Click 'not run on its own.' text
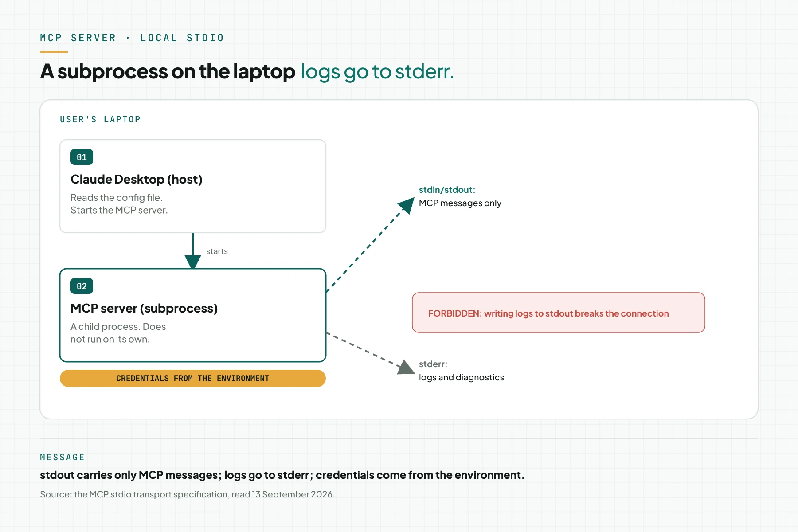 click(110, 339)
